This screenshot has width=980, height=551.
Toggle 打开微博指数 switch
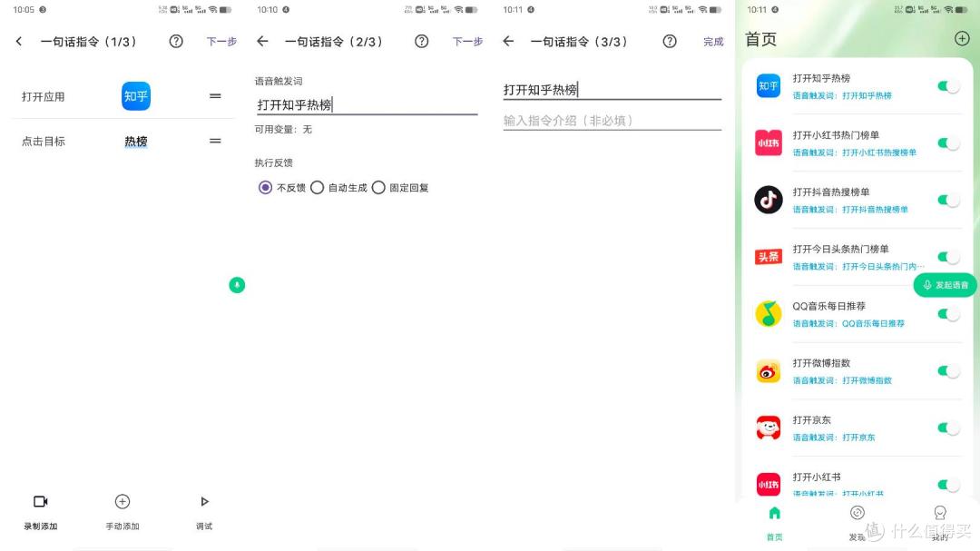click(x=948, y=371)
